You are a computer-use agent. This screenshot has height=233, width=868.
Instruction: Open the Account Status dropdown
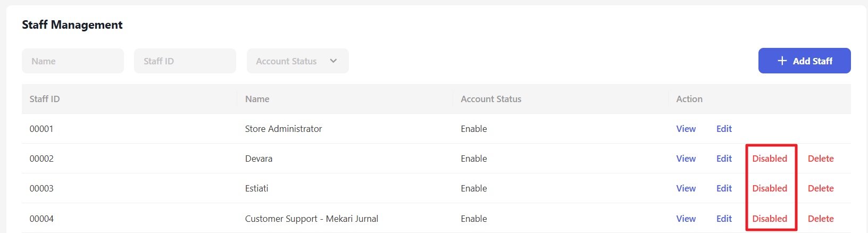coord(297,61)
